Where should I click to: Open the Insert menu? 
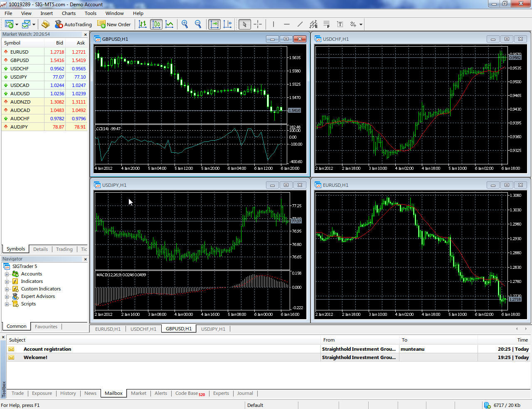point(47,13)
